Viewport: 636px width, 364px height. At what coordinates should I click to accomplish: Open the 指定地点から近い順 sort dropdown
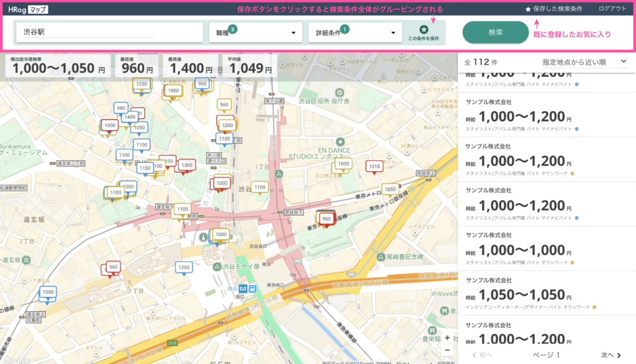[584, 61]
